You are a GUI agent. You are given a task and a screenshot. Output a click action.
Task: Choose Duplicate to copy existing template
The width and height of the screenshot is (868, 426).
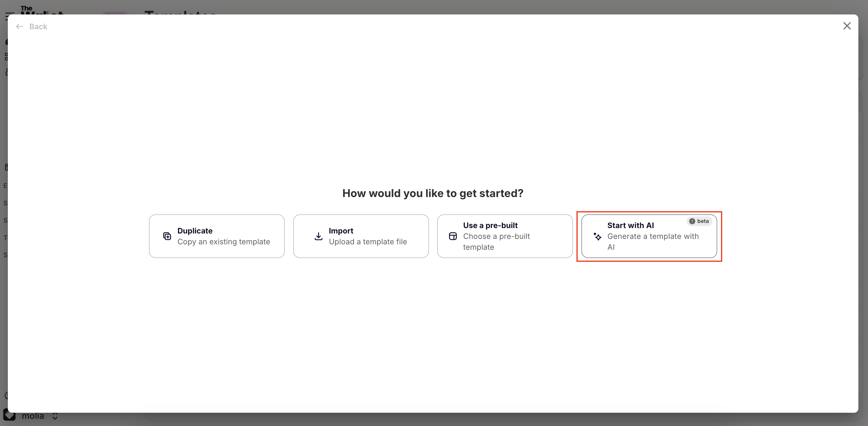[x=217, y=236]
